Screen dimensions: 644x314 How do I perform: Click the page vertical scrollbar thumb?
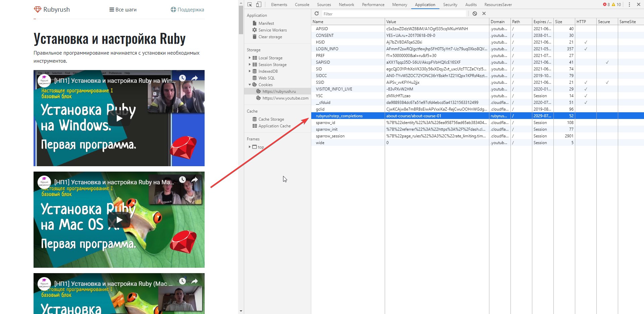click(x=241, y=19)
